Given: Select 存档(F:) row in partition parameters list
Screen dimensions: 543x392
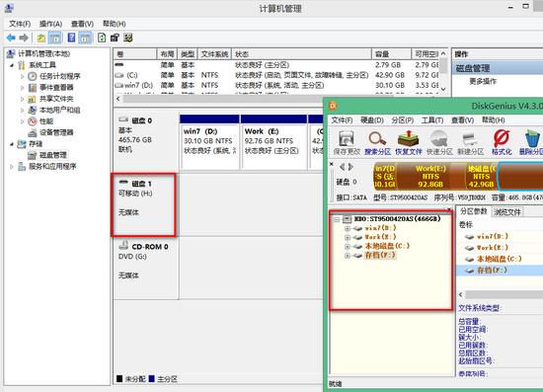Looking at the screenshot, I should pos(501,271).
